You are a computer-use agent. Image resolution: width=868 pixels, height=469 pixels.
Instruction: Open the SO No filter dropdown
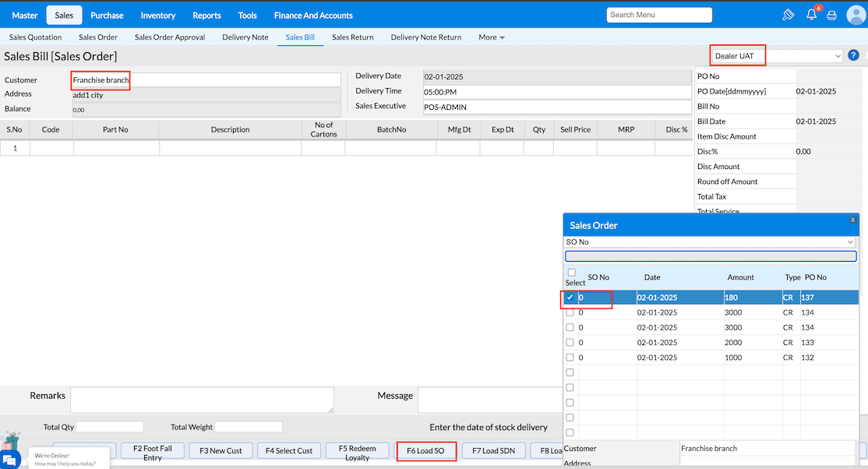pyautogui.click(x=710, y=242)
